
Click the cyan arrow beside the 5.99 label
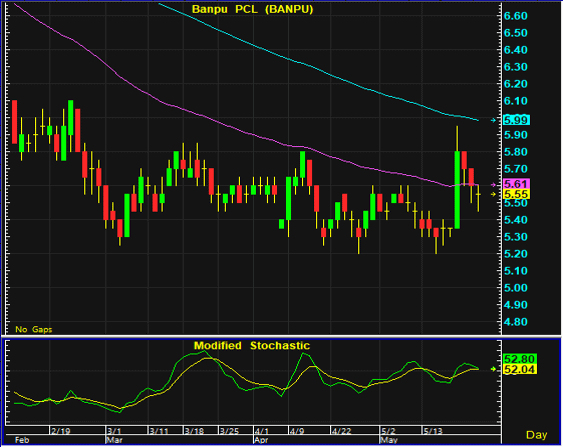(493, 120)
